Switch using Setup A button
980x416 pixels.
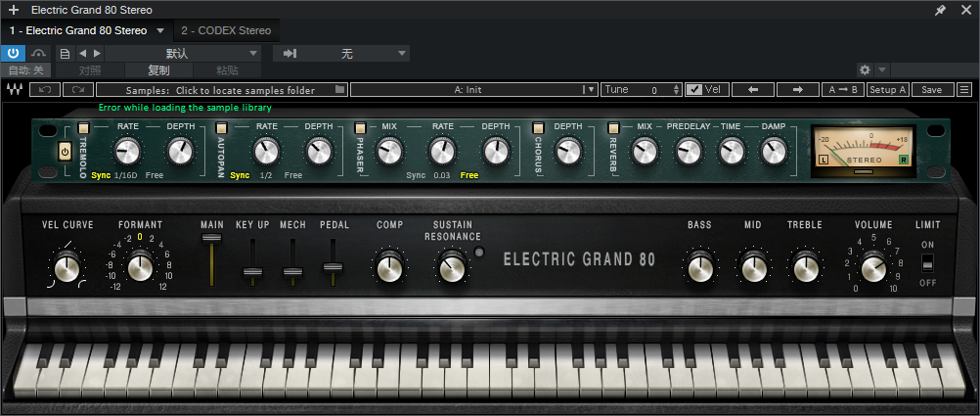[x=887, y=89]
